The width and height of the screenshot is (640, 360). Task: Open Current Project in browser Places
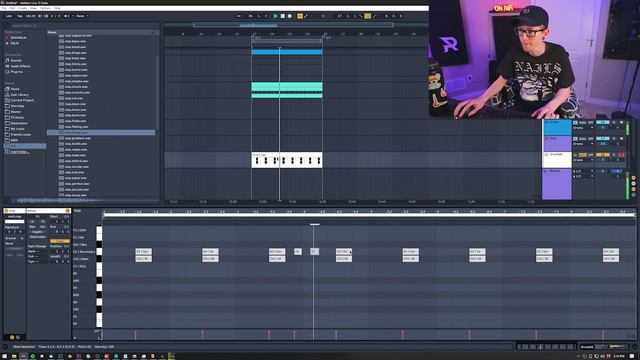22,100
